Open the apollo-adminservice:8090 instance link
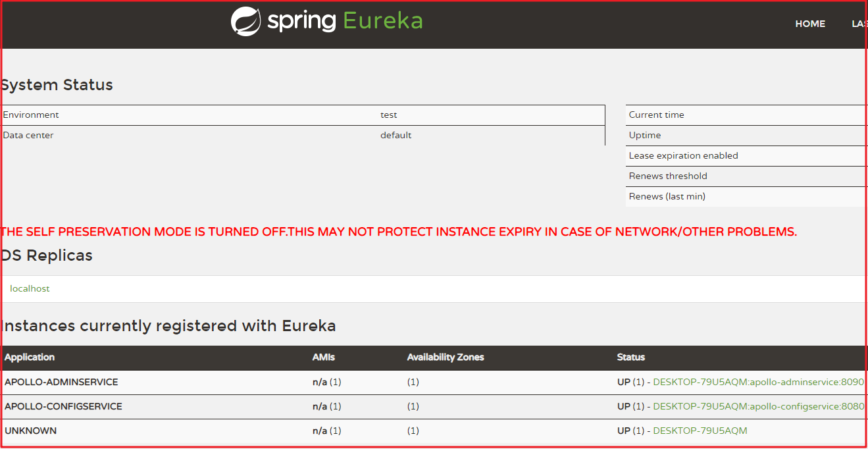The height and width of the screenshot is (449, 868). [x=758, y=382]
